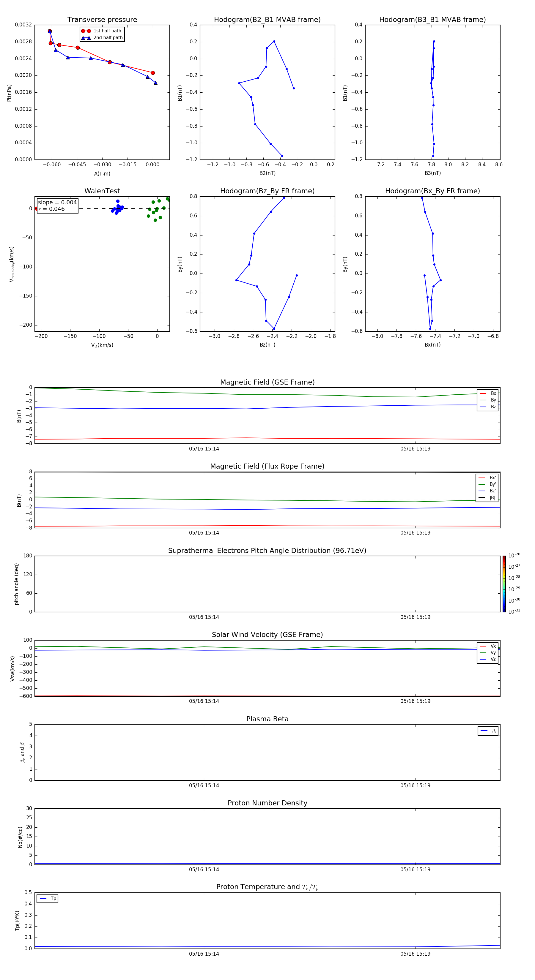Click the Vy legend entry

[488, 652]
